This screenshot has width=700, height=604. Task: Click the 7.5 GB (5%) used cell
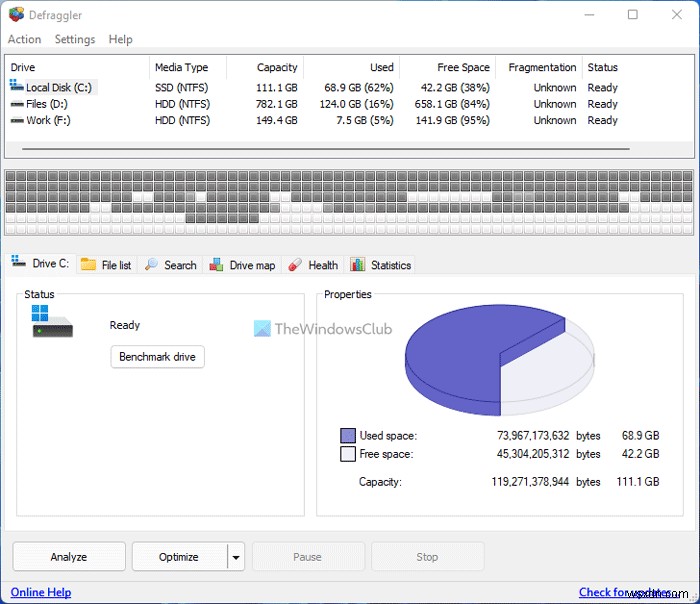point(365,121)
